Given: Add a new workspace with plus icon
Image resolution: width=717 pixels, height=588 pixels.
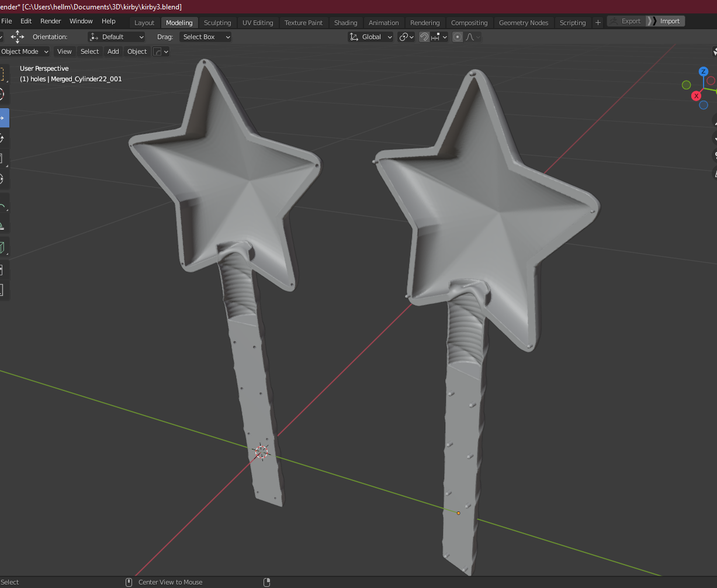Looking at the screenshot, I should point(598,23).
